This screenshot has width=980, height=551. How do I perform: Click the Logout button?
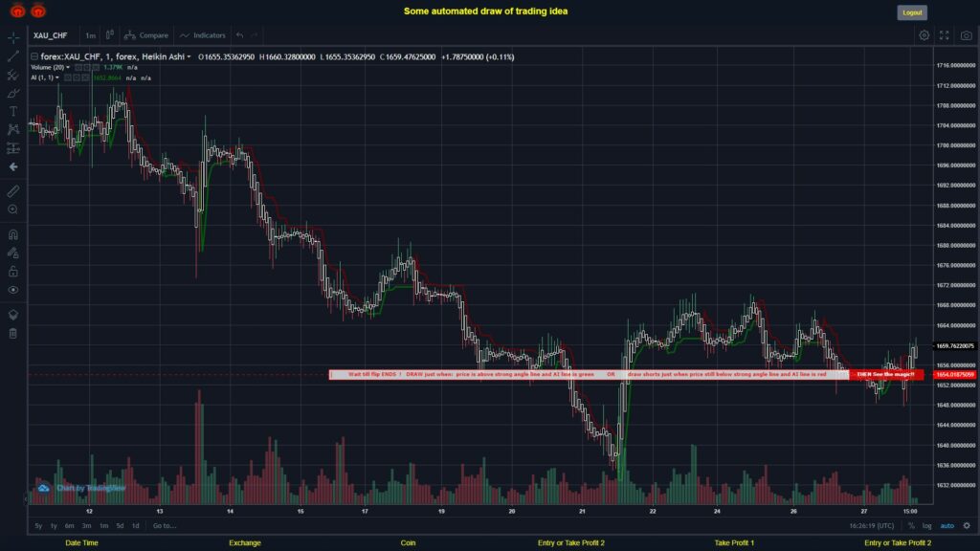pos(912,12)
